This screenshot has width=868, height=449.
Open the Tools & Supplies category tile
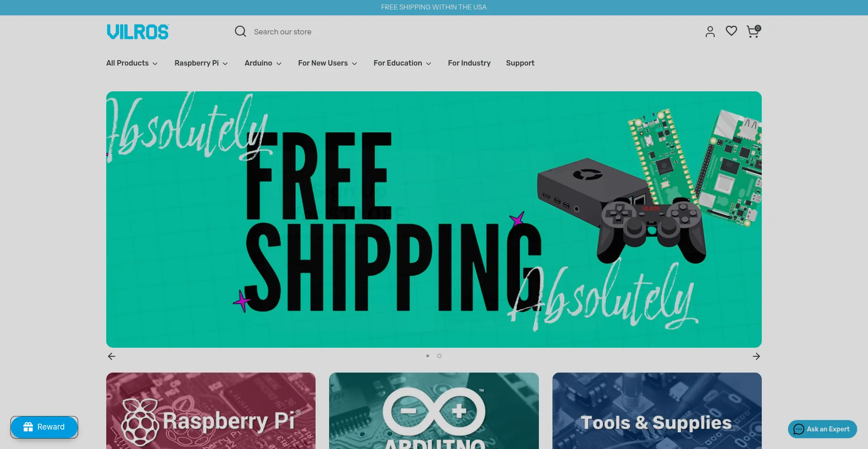(657, 411)
